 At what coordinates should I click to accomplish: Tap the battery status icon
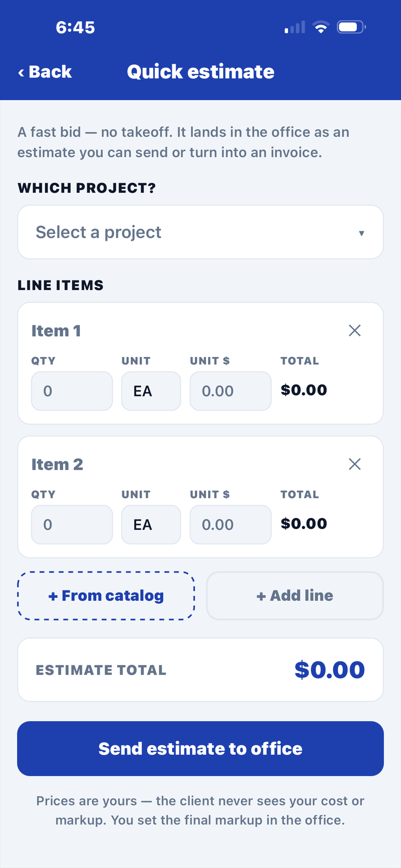[x=351, y=27]
